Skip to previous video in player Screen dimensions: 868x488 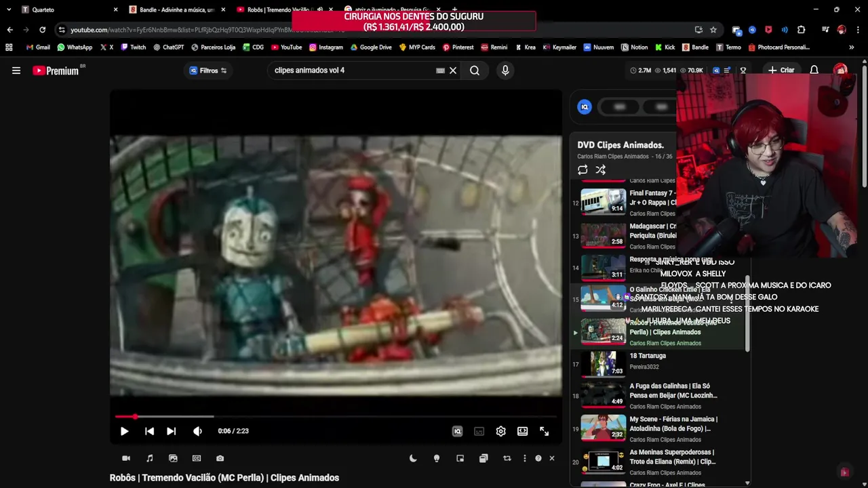[149, 431]
